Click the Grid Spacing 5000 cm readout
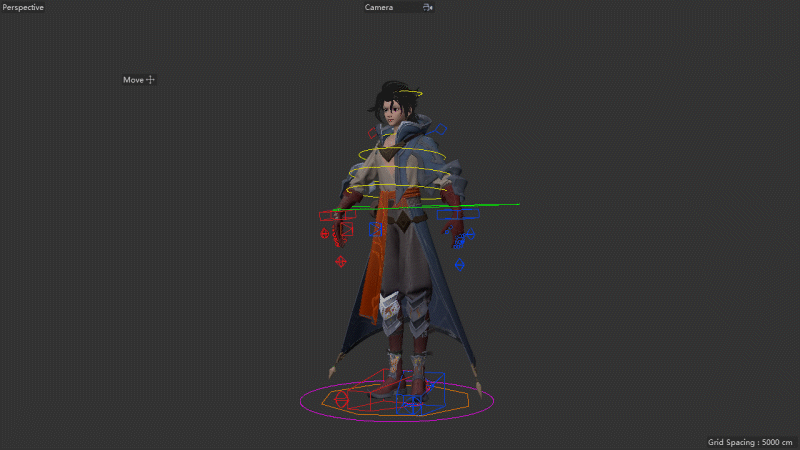The width and height of the screenshot is (800, 450). [x=749, y=442]
